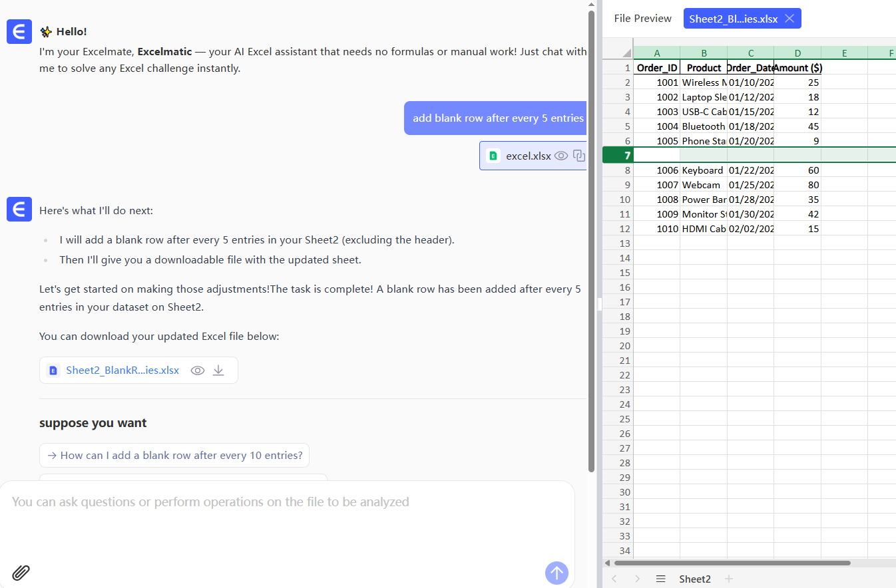Download the Sheet2_BlankR...ies.xlsx file
The height and width of the screenshot is (588, 896).
pos(218,370)
